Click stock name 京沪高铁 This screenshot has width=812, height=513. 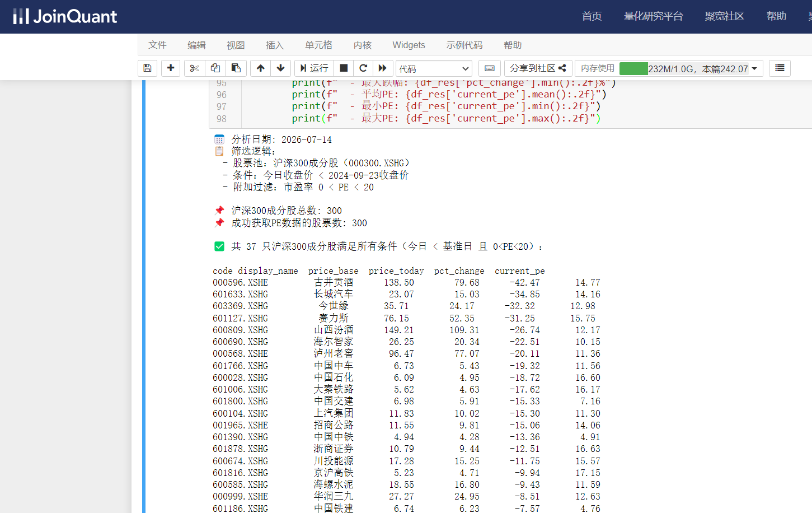334,473
